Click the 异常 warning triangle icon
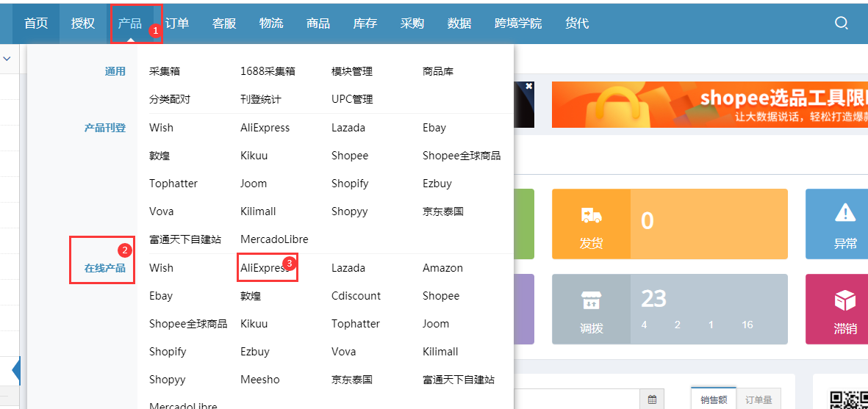Viewport: 868px width, 409px height. 844,212
